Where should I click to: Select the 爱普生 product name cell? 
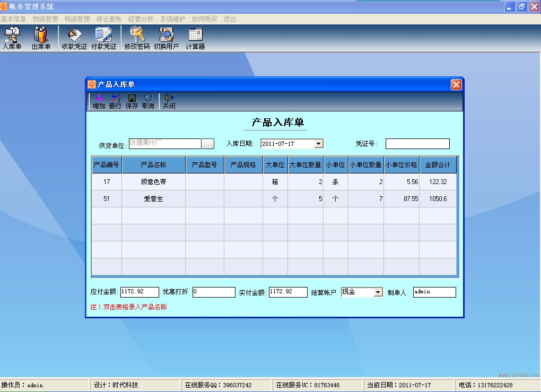pyautogui.click(x=153, y=199)
